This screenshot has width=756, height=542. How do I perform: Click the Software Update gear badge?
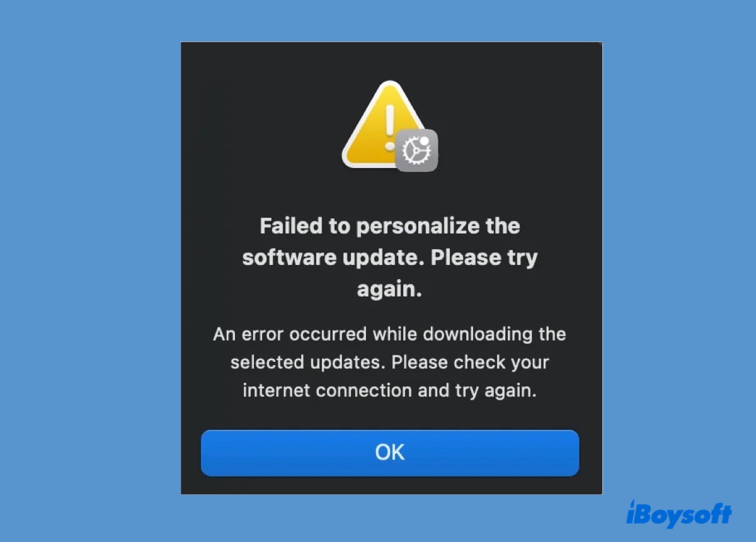(x=416, y=150)
